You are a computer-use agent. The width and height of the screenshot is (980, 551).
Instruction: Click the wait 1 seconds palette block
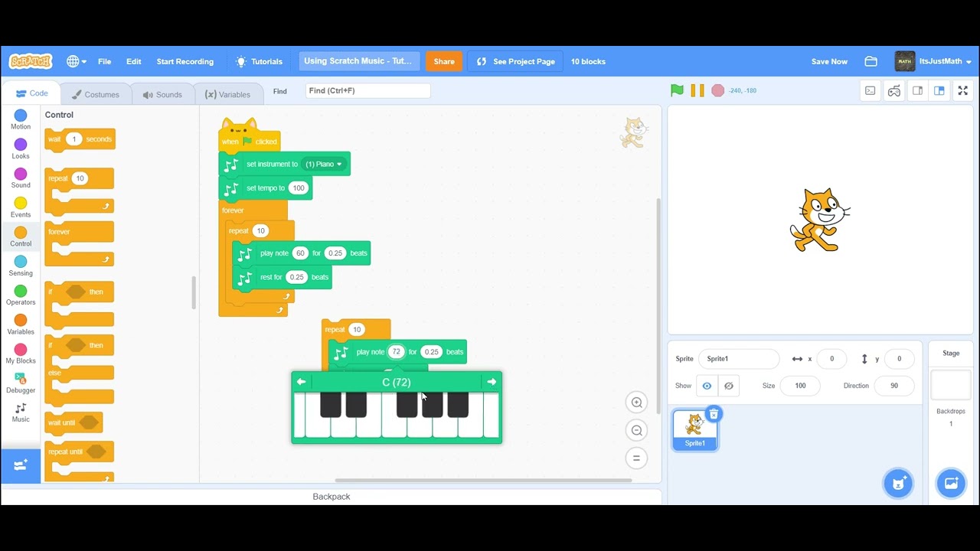click(x=80, y=139)
